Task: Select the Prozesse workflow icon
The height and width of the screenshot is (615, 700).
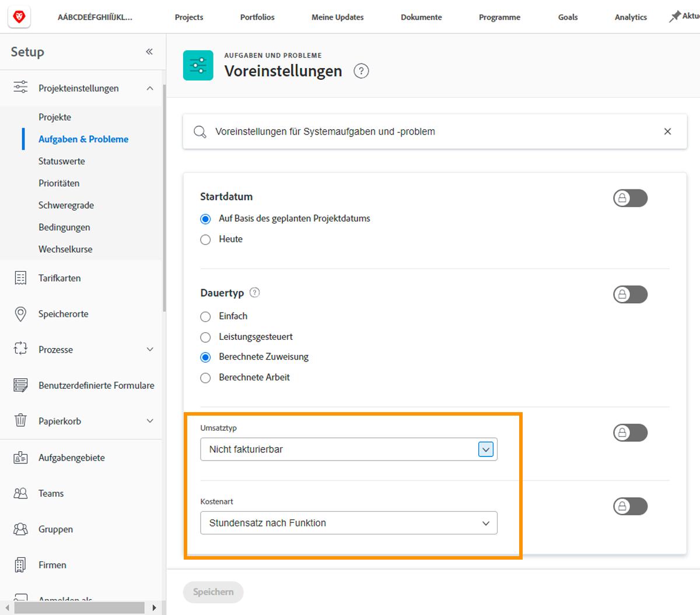Action: tap(20, 349)
